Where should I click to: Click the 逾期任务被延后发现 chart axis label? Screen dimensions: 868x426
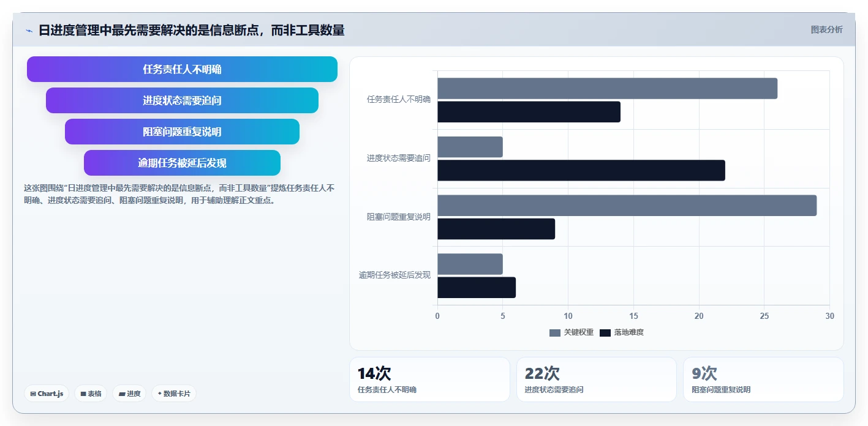point(395,275)
